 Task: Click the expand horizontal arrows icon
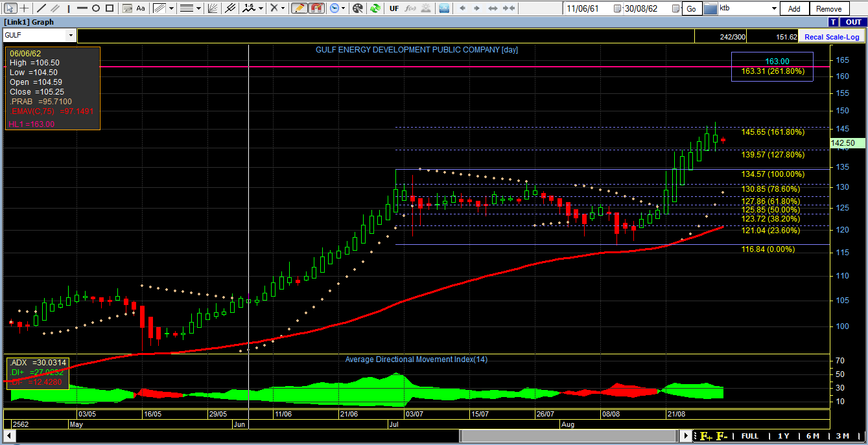[x=493, y=8]
